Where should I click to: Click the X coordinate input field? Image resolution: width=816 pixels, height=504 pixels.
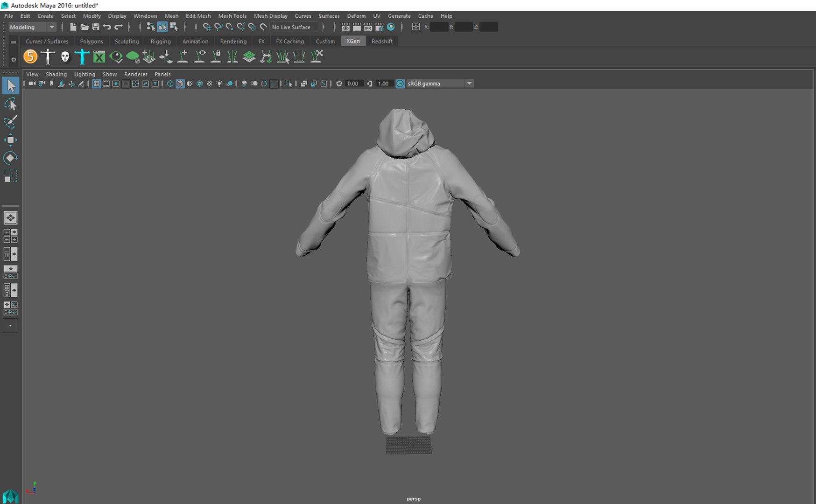point(439,27)
